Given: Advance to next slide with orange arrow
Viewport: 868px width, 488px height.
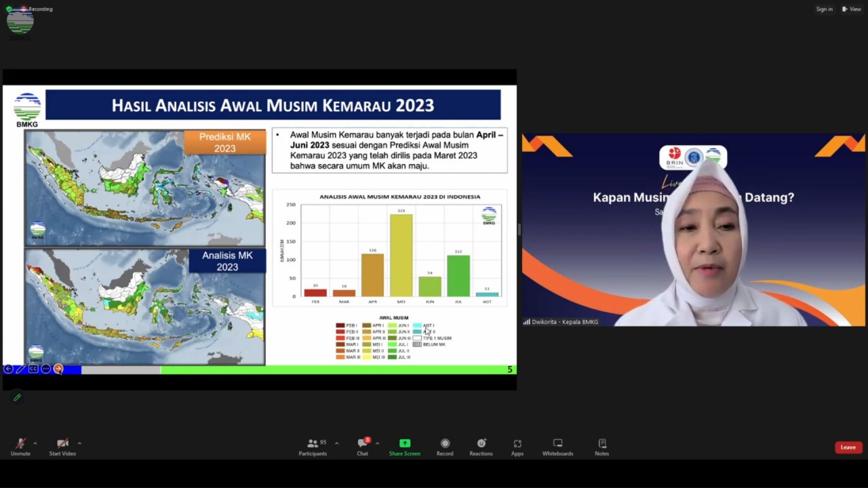Looking at the screenshot, I should (x=58, y=369).
